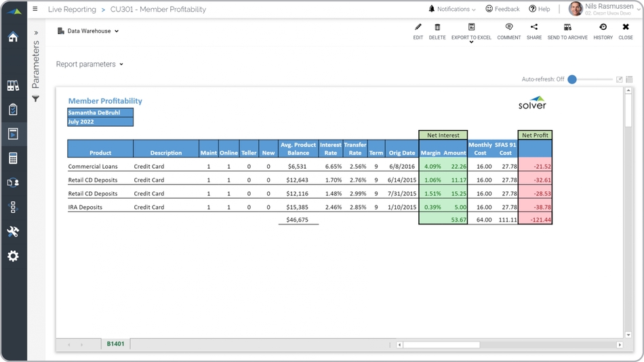The width and height of the screenshot is (644, 362).
Task: Toggle the Parameters filter funnel
Action: tap(36, 99)
